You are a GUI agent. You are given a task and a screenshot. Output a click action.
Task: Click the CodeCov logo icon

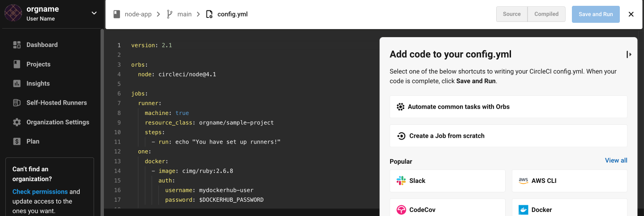point(401,210)
